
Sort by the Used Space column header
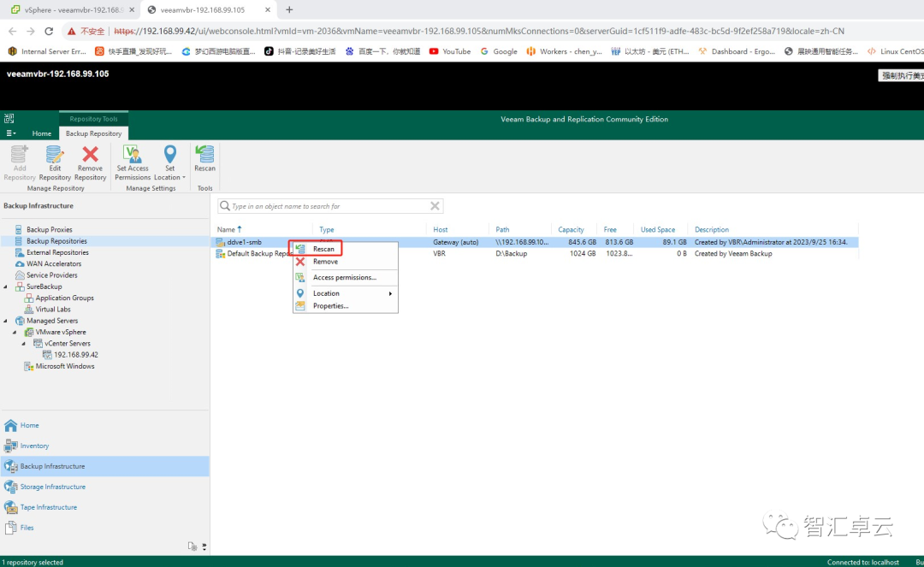tap(658, 230)
